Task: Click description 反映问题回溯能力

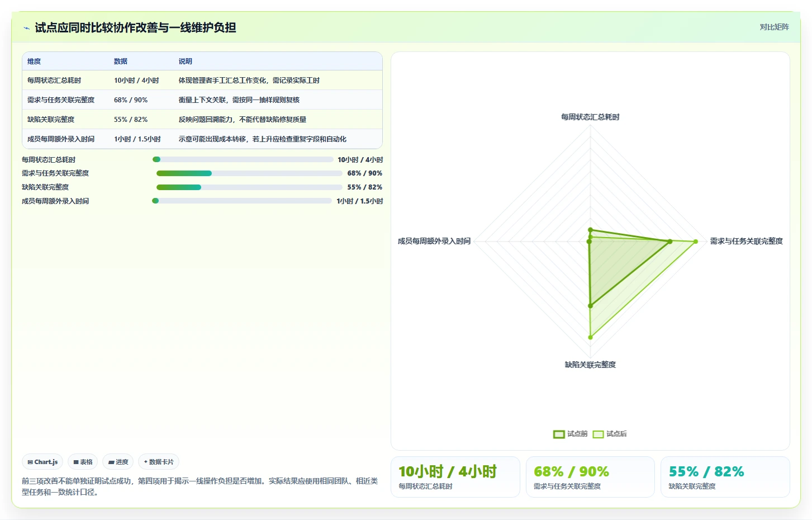Action: pyautogui.click(x=243, y=120)
